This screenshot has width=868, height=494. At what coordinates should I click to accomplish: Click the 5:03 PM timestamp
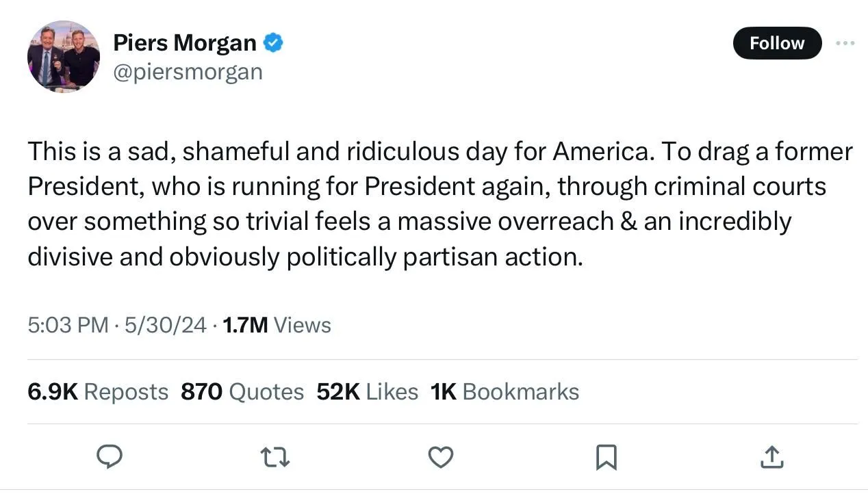(x=68, y=325)
